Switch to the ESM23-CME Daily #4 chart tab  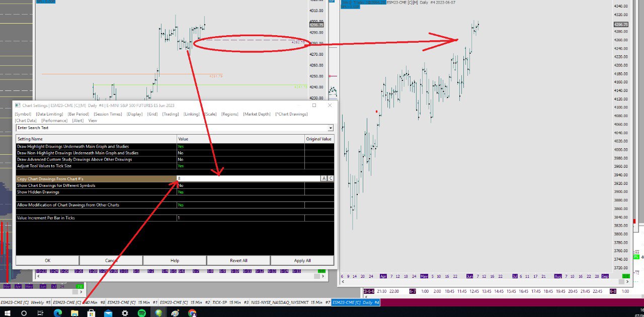[x=356, y=302]
